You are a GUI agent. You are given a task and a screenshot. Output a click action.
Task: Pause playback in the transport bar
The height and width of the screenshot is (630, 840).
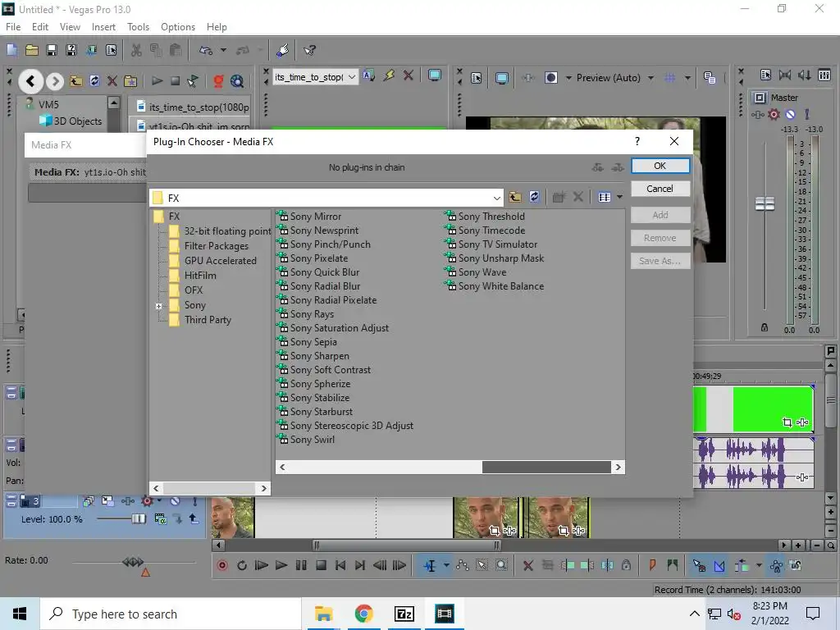click(301, 565)
